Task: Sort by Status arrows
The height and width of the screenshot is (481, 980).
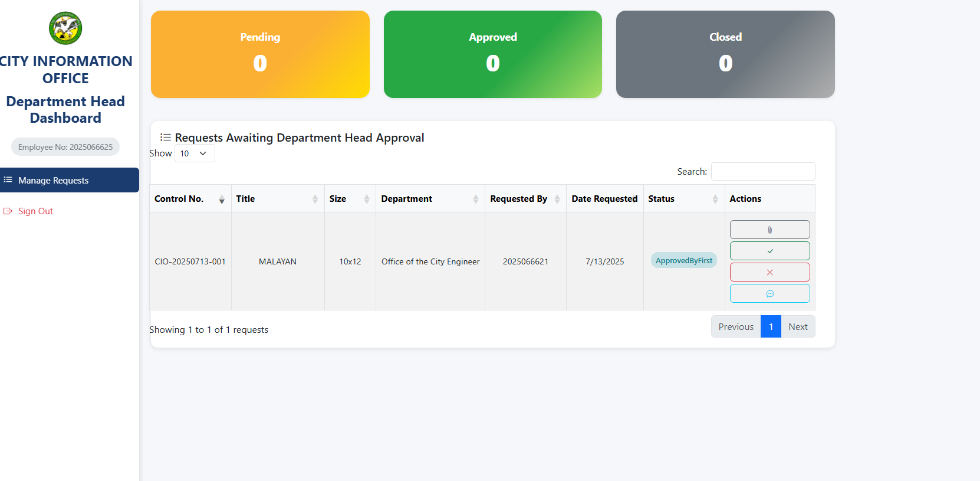Action: click(715, 199)
